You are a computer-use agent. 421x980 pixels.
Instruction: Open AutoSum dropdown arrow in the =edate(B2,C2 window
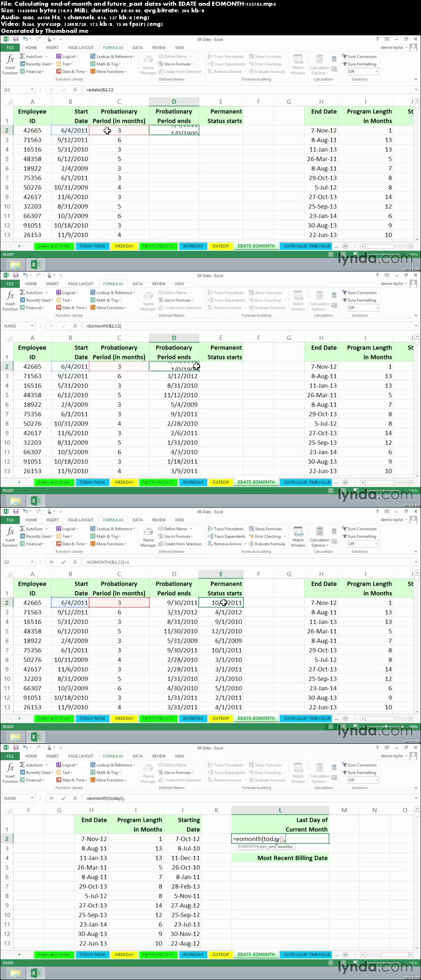click(46, 57)
